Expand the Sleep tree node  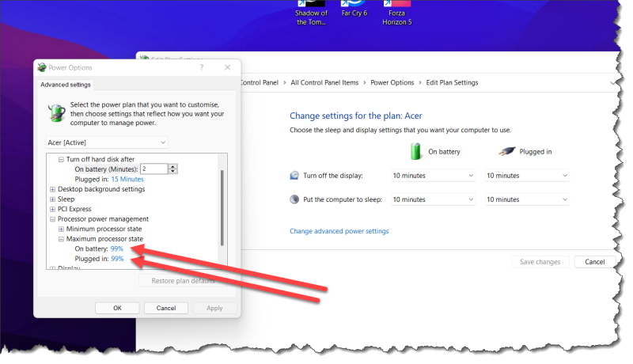pos(53,199)
